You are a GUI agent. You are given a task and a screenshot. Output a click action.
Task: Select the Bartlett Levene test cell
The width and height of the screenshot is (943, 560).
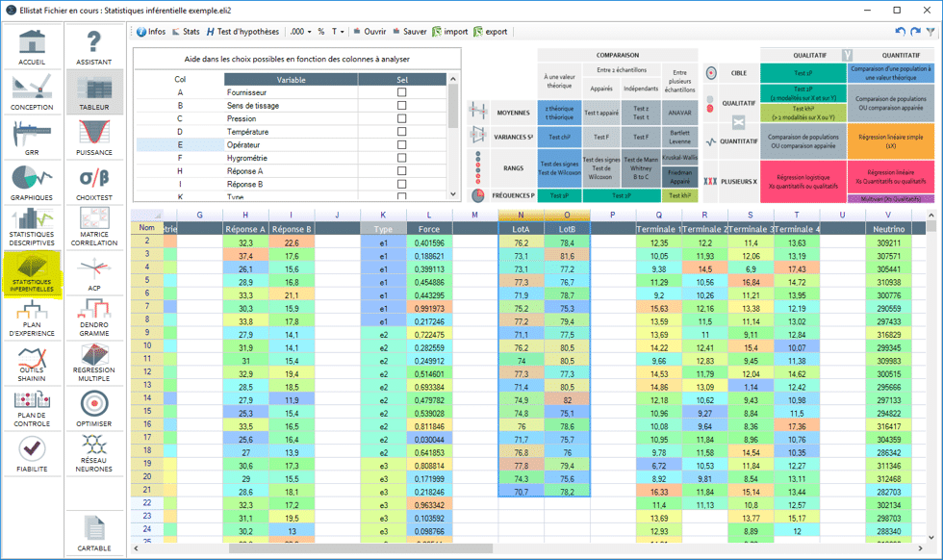[x=679, y=138]
